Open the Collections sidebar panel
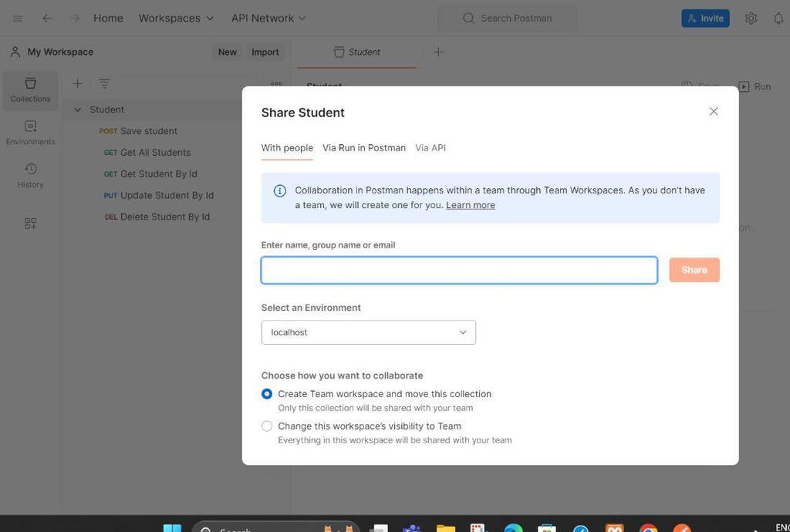This screenshot has width=790, height=532. 30,89
